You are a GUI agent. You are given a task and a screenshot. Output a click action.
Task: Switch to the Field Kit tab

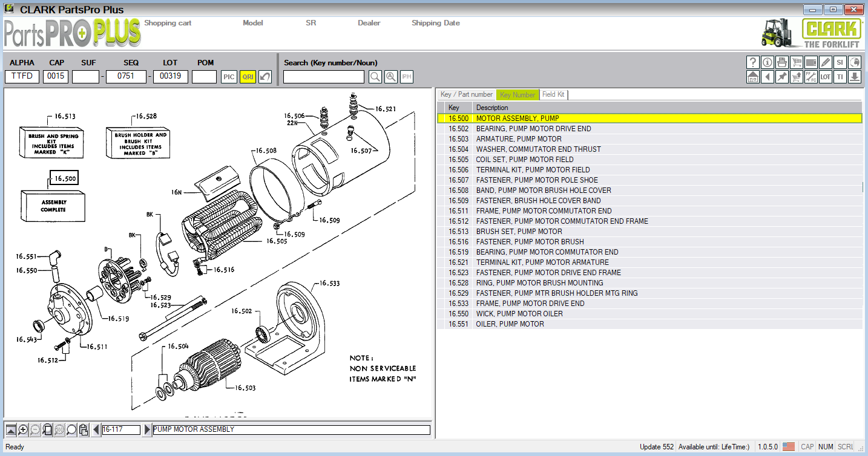pyautogui.click(x=553, y=94)
